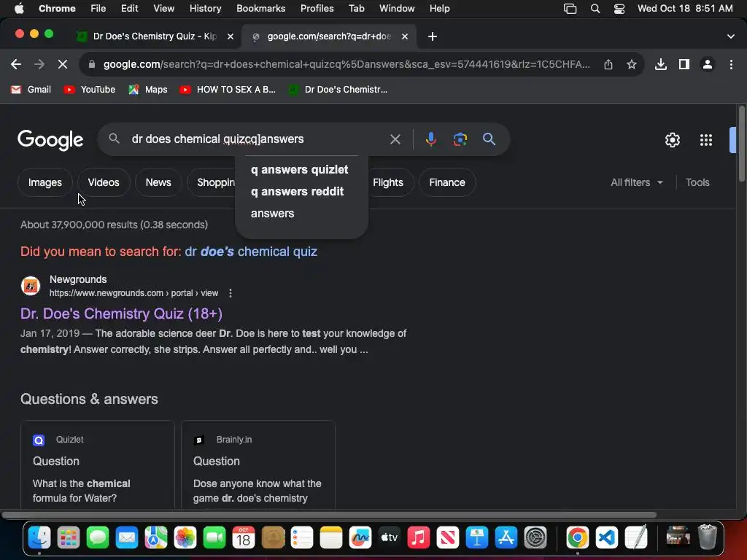Bookmark this page with the star icon
Screen dimensions: 747x560
631,64
